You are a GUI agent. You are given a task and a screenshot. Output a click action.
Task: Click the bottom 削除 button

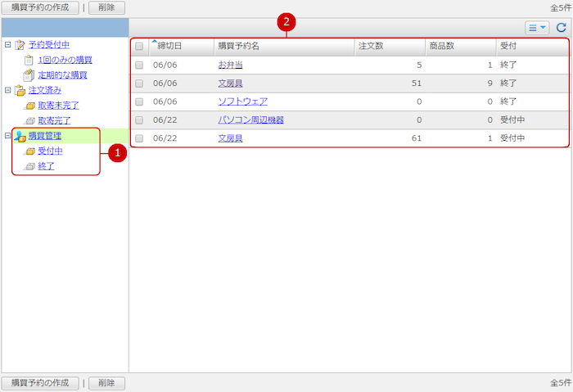(106, 383)
